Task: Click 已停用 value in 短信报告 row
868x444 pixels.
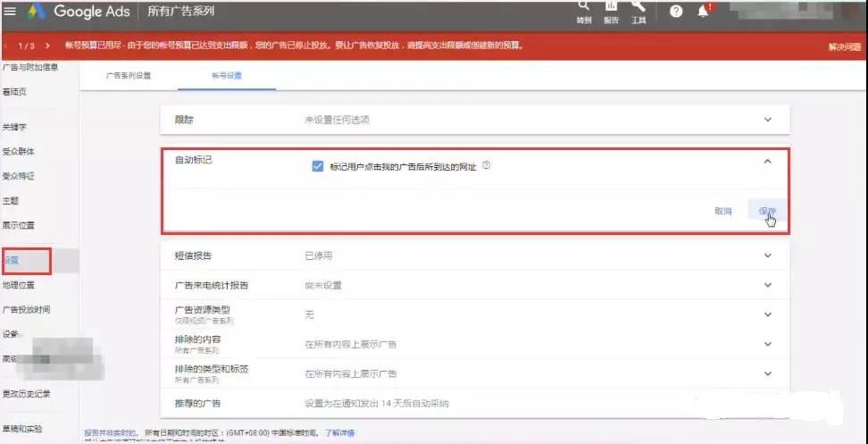Action: [x=318, y=256]
